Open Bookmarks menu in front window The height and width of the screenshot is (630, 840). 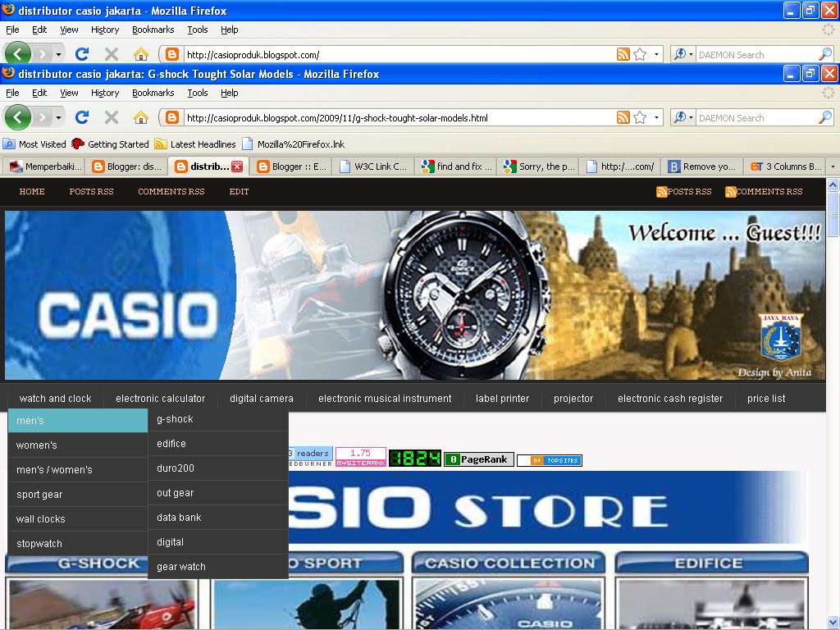coord(153,93)
